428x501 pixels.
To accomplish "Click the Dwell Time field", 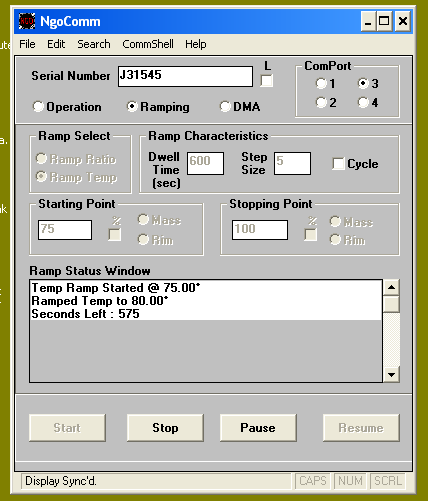I will coord(205,163).
